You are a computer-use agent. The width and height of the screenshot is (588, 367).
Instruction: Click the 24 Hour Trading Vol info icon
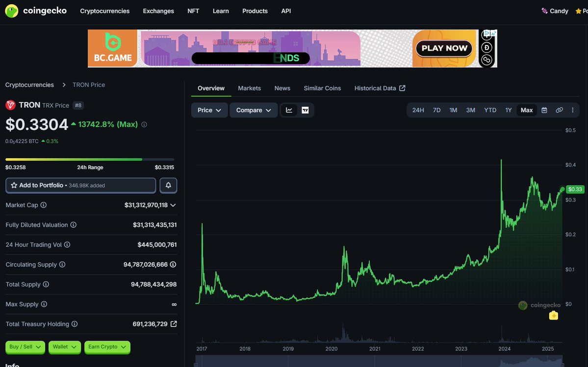pyautogui.click(x=67, y=245)
